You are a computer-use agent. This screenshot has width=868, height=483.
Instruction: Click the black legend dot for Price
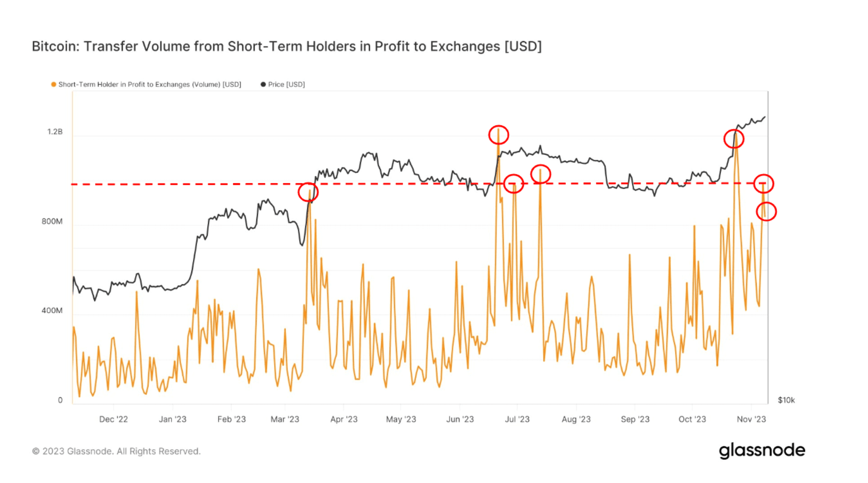click(x=263, y=85)
